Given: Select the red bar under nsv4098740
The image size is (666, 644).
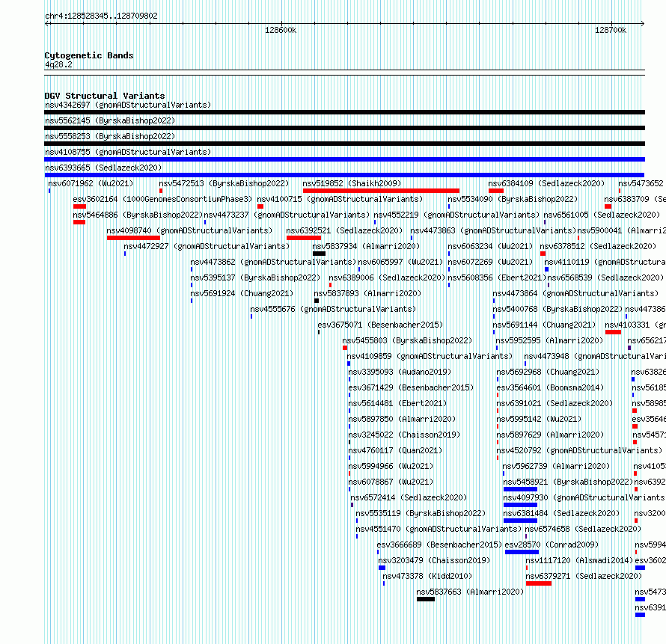Looking at the screenshot, I should (x=133, y=238).
